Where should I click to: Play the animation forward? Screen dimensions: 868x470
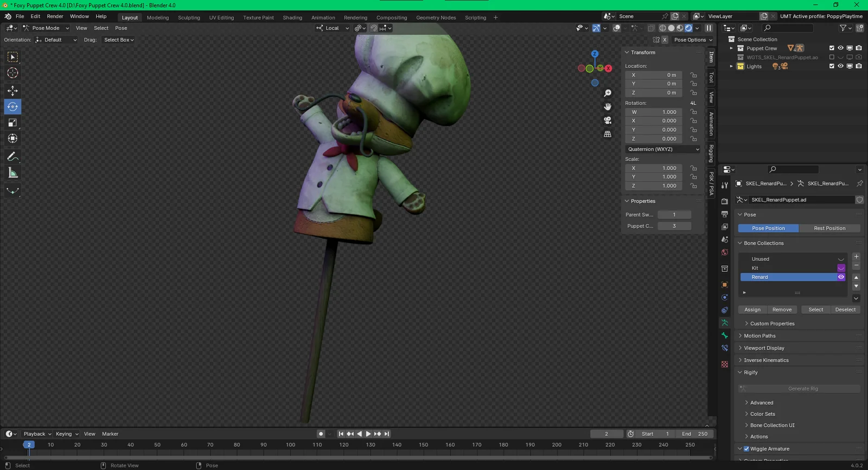[x=368, y=434]
